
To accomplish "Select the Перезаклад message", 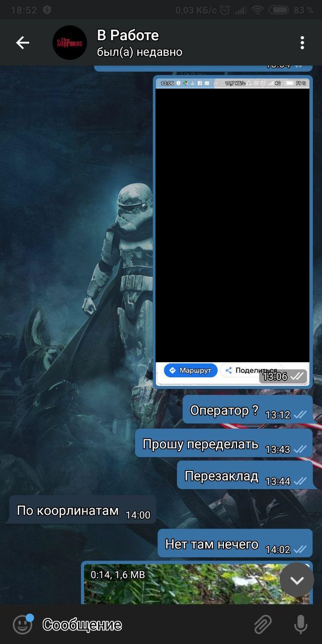I will pyautogui.click(x=245, y=475).
